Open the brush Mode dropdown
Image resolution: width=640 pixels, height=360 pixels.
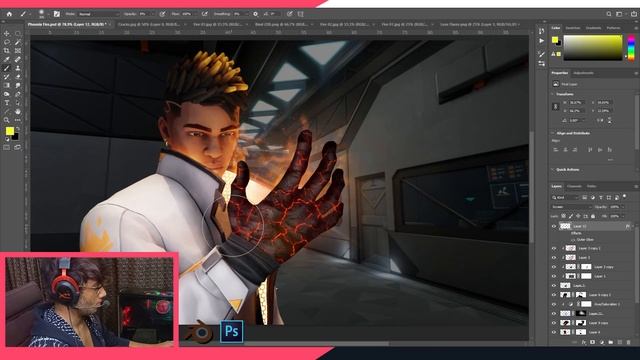click(98, 14)
